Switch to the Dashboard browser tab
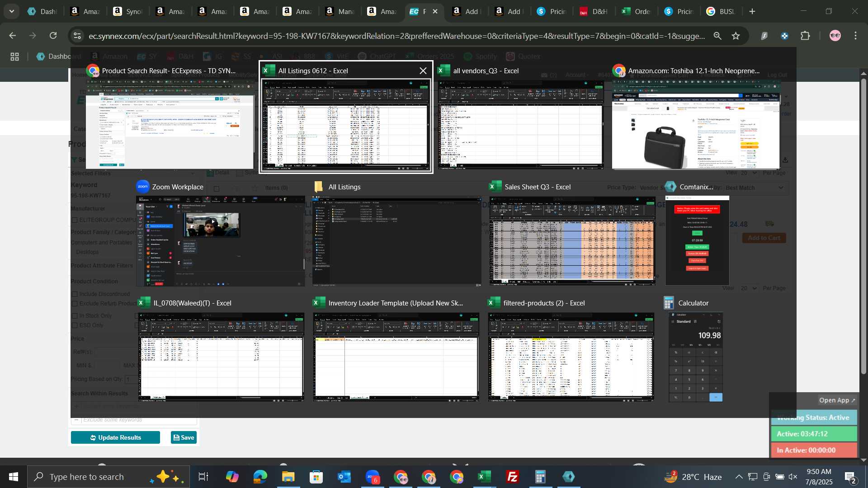This screenshot has height=488, width=868. coord(42,11)
